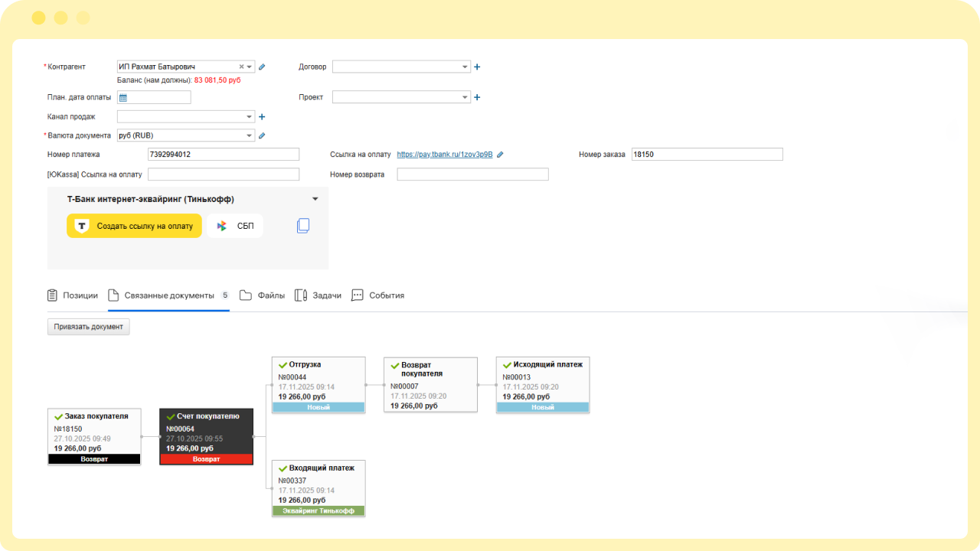
Task: Click into the Номер возврата field
Action: click(x=473, y=174)
